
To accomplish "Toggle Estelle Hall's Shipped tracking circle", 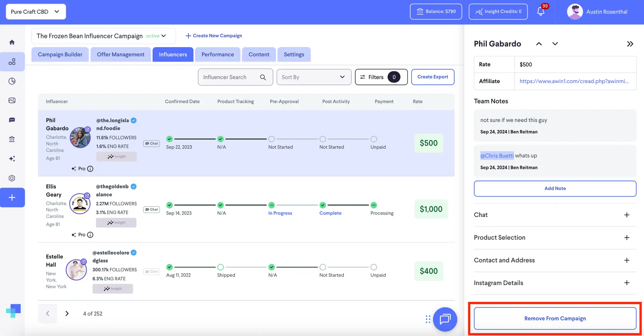I will (220, 267).
